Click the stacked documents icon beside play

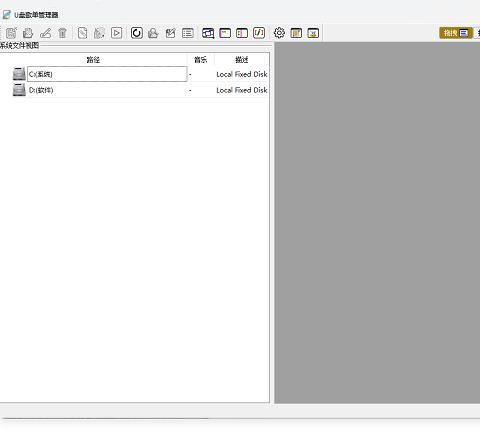pyautogui.click(x=99, y=33)
